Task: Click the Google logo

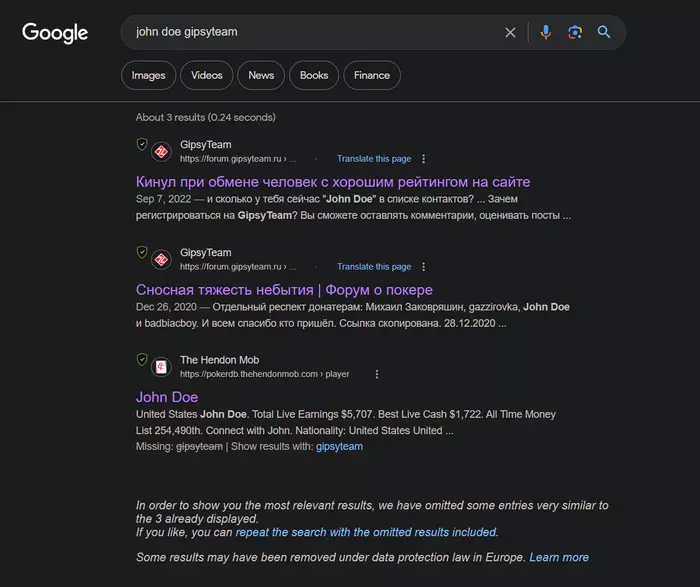Action: (x=55, y=33)
